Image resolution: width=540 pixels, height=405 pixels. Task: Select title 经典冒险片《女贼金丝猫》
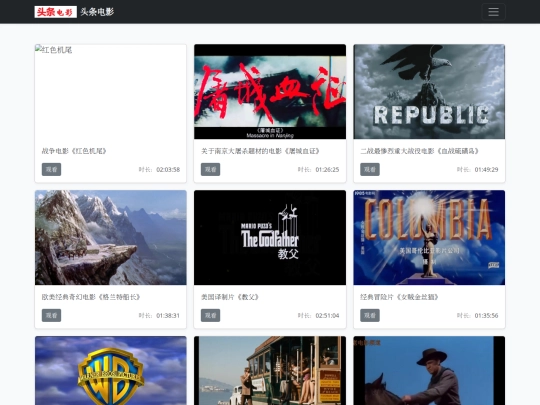[x=399, y=297]
